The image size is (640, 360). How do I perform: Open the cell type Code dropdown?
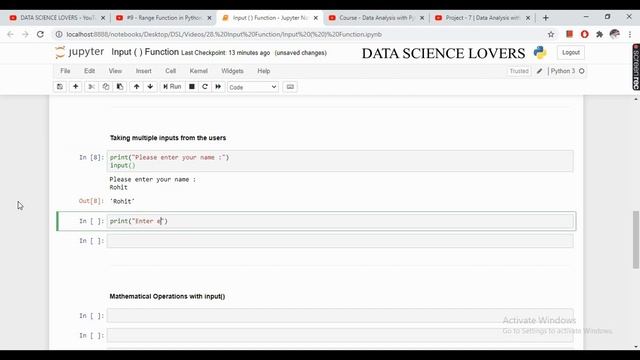click(253, 87)
